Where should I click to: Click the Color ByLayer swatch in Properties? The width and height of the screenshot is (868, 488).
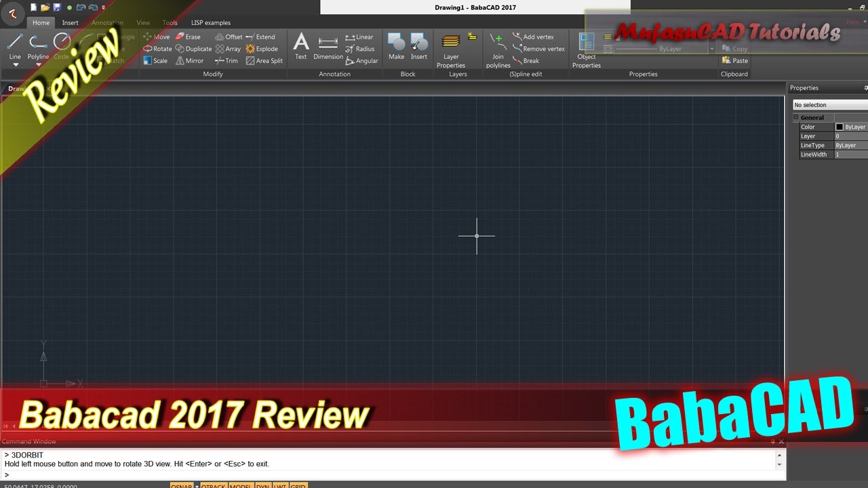[x=840, y=127]
